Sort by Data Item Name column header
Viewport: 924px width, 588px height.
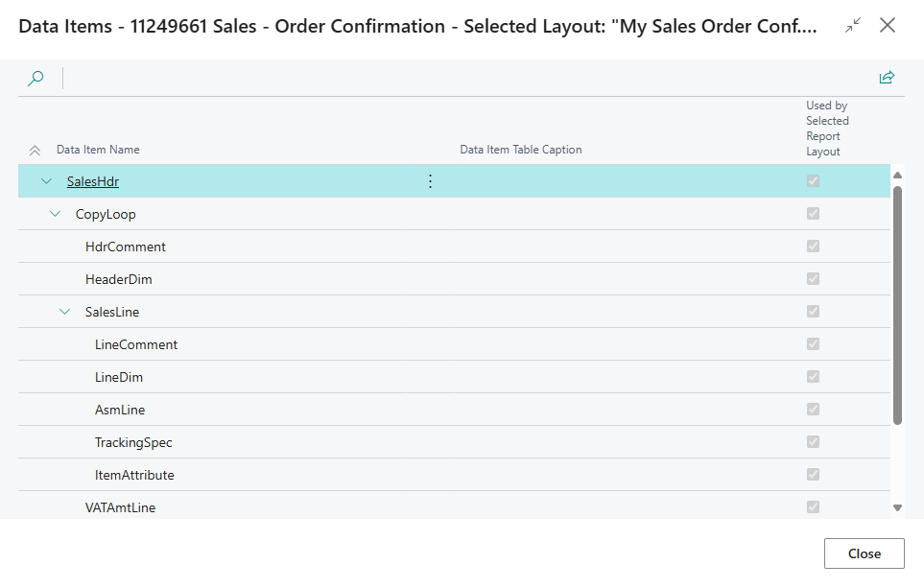point(98,150)
